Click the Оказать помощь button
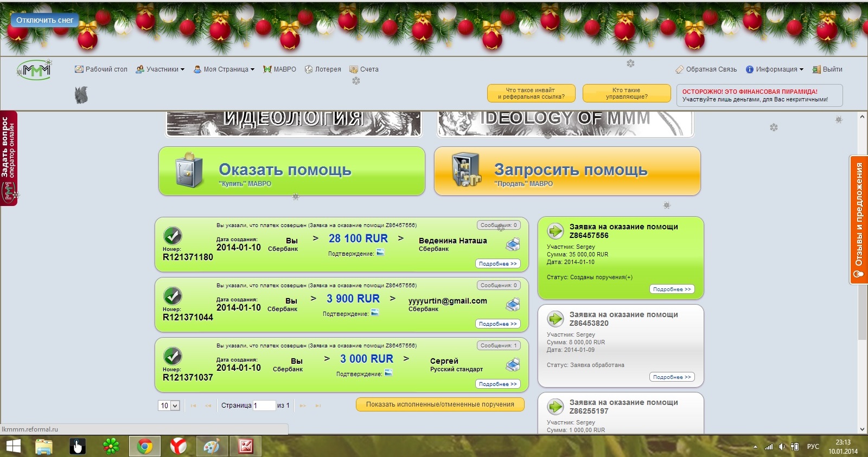Screen dimensions: 868x457 coord(292,171)
